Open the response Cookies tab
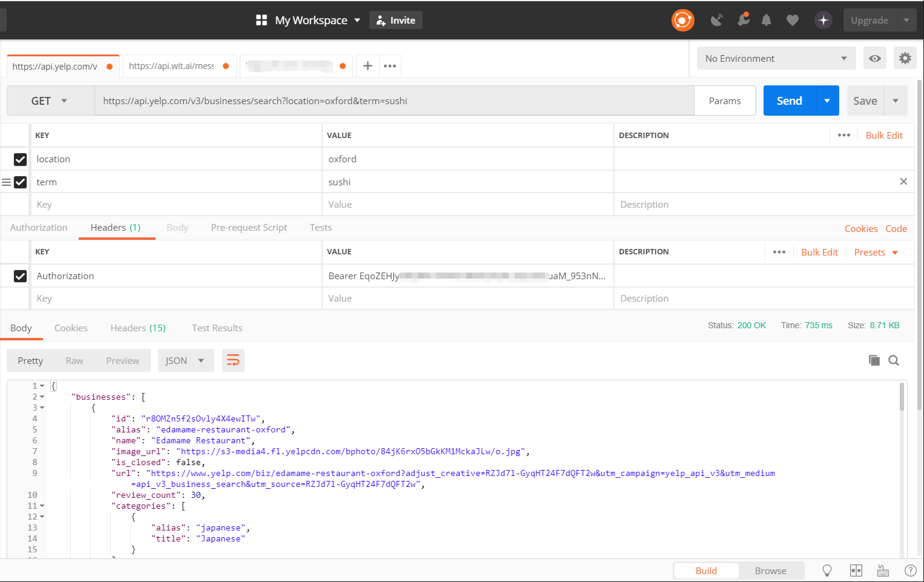 [x=71, y=328]
